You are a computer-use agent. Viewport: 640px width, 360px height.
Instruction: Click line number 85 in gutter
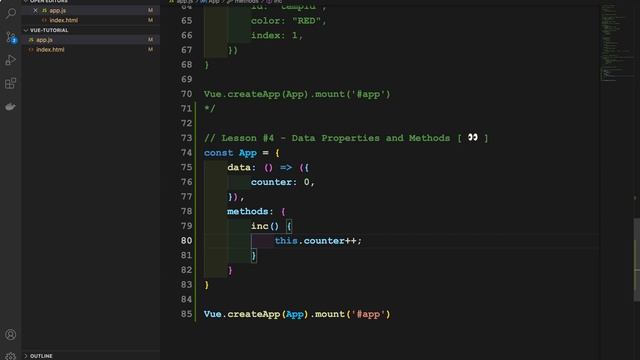tap(186, 314)
